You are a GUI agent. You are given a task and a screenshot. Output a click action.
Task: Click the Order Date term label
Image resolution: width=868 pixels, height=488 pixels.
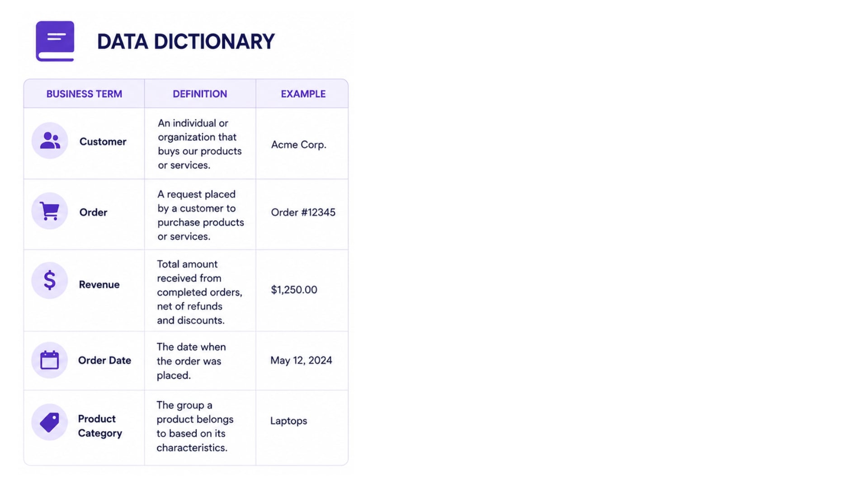tap(104, 361)
